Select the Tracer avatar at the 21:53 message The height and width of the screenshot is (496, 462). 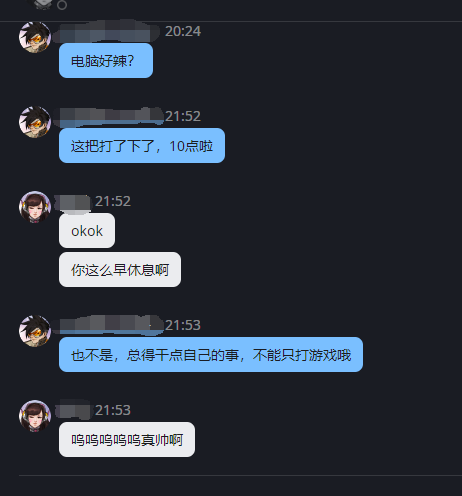(35, 331)
